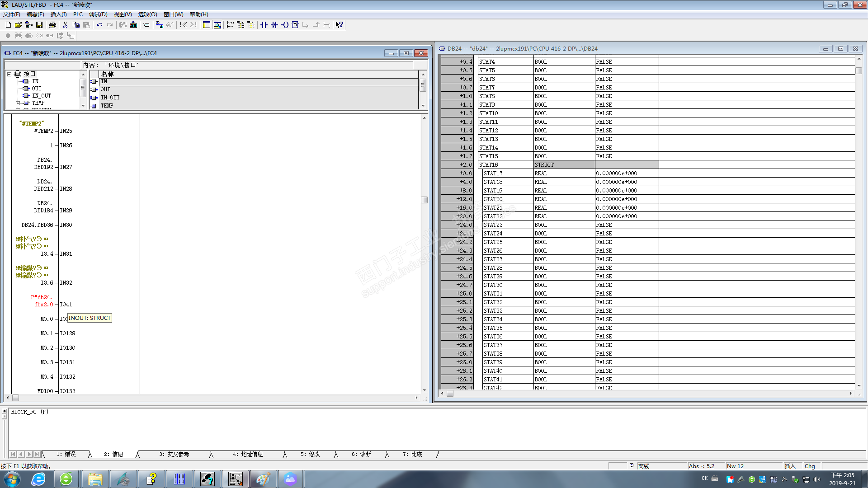Click the Undo toolbar icon
Image resolution: width=868 pixels, height=488 pixels.
click(99, 25)
